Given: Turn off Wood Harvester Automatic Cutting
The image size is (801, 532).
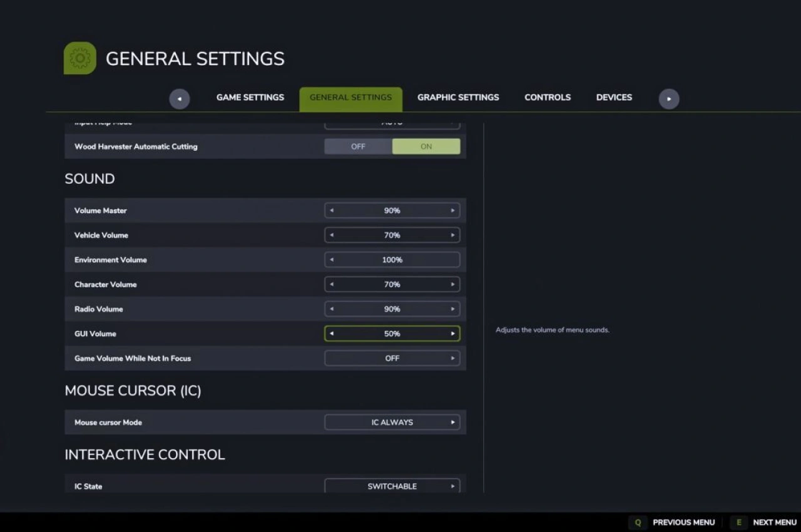Looking at the screenshot, I should [358, 146].
